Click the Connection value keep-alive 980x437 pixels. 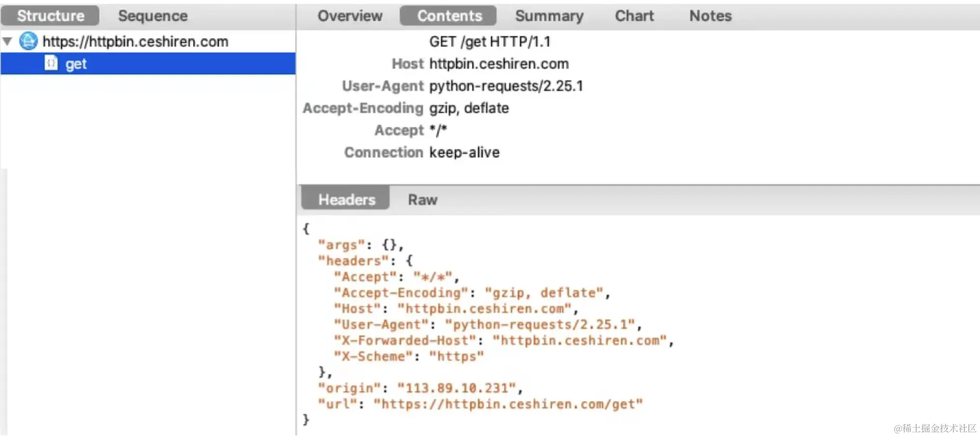(x=464, y=153)
